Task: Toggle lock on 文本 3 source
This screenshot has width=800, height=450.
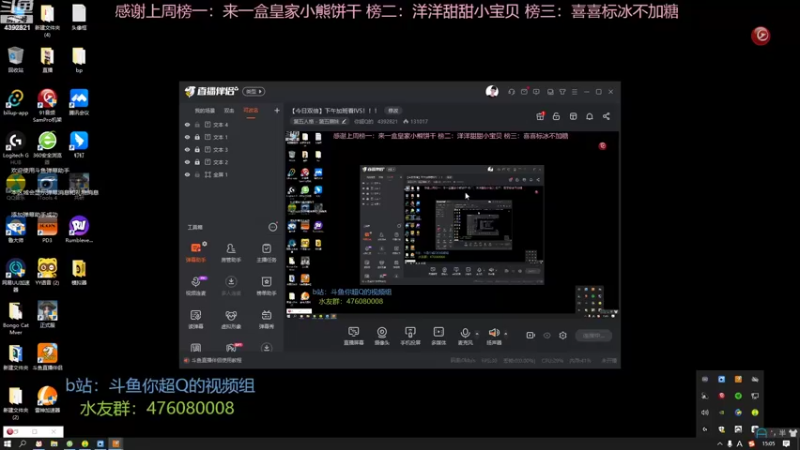Action: click(x=197, y=149)
